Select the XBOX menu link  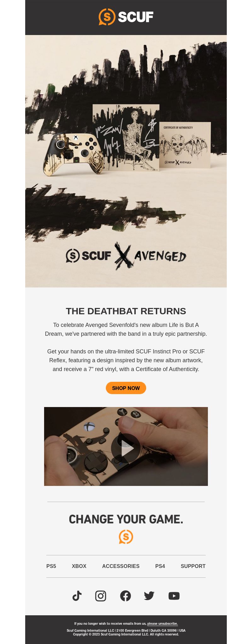tap(79, 566)
